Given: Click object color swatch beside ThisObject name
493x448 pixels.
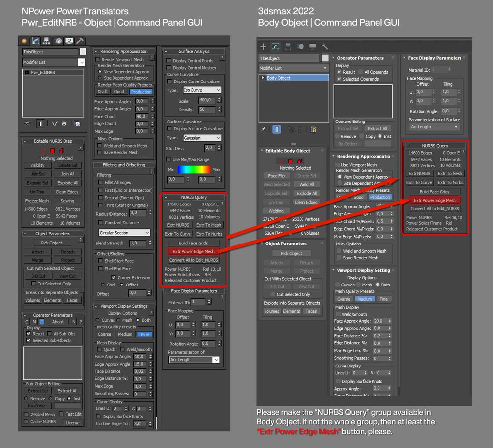Looking at the screenshot, I should 83,52.
